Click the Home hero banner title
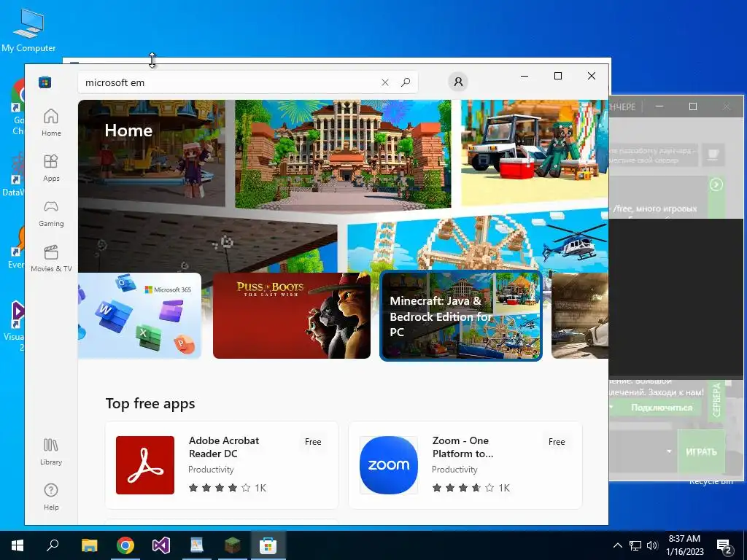Screen dimensions: 747x560 point(128,130)
